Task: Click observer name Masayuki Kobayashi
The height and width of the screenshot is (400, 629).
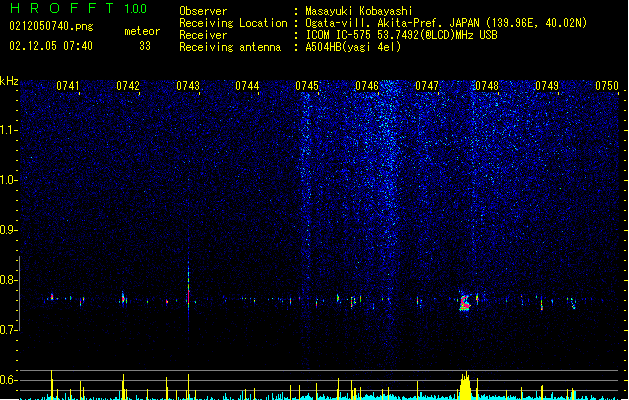Action: pyautogui.click(x=359, y=11)
